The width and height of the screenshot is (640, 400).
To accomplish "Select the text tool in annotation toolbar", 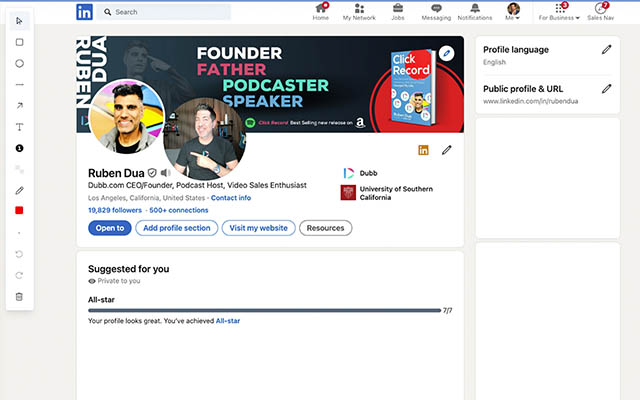I will (x=19, y=127).
